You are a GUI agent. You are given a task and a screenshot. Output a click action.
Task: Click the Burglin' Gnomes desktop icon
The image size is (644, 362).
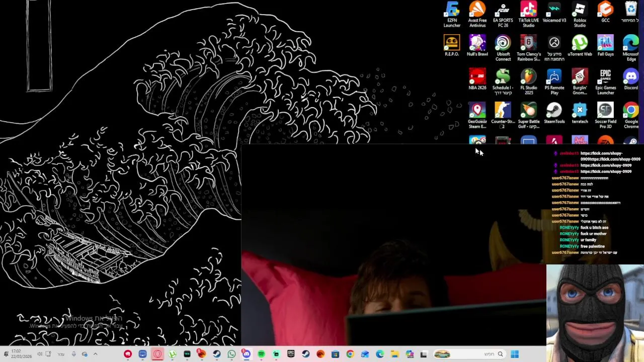(580, 82)
